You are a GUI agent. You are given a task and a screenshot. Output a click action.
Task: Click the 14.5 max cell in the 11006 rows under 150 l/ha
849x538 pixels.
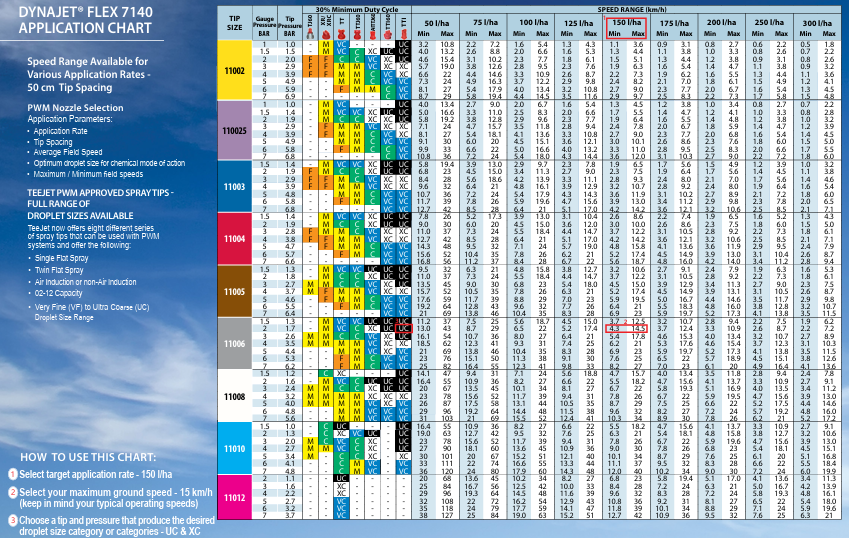point(638,329)
